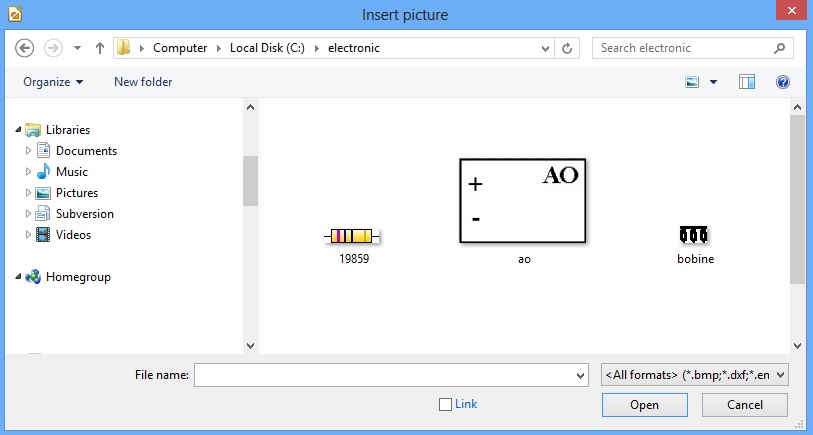This screenshot has width=813, height=435.
Task: Navigate up one folder level
Action: point(100,48)
